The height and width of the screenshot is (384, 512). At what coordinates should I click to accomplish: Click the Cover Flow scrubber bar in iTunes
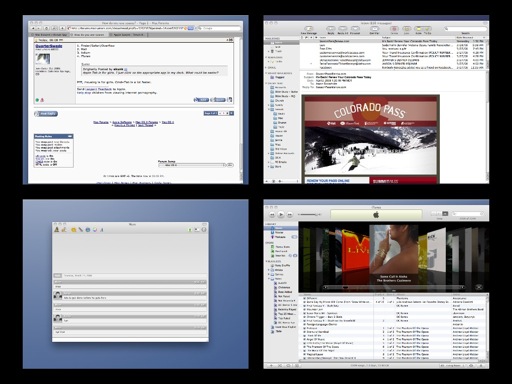pyautogui.click(x=393, y=287)
